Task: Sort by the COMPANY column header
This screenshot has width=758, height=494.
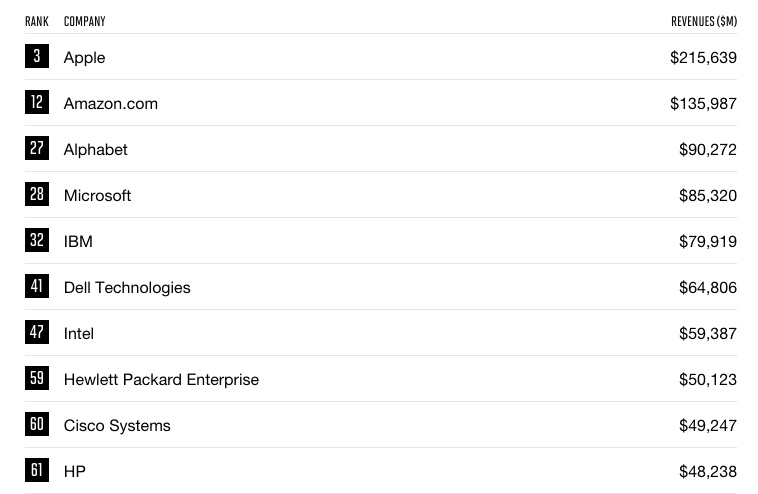Action: pyautogui.click(x=84, y=21)
